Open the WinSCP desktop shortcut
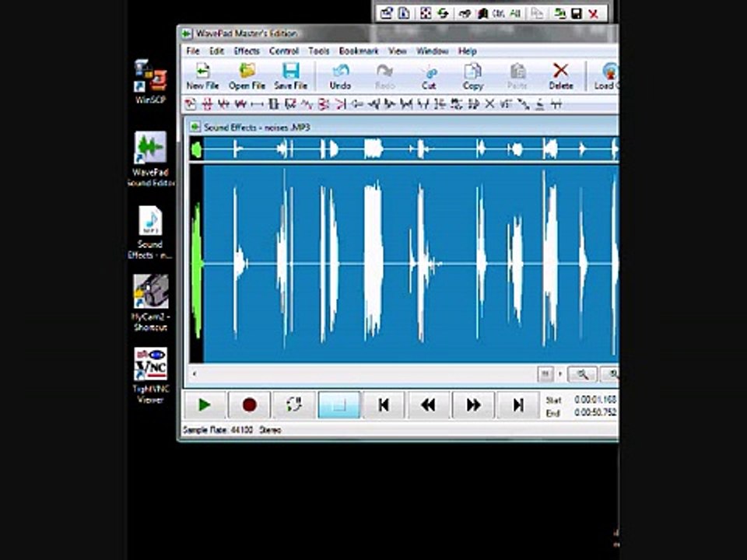747x560 pixels. (x=150, y=81)
